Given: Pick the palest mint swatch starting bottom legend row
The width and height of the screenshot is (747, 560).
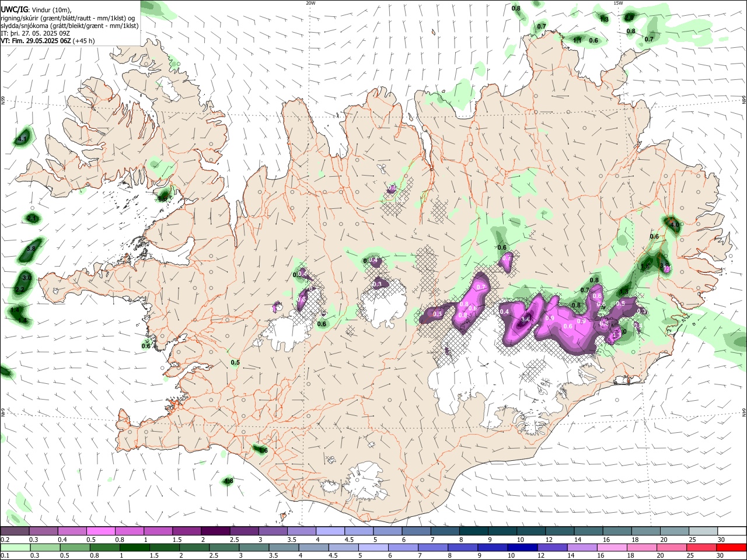Looking at the screenshot, I should [x=15, y=547].
